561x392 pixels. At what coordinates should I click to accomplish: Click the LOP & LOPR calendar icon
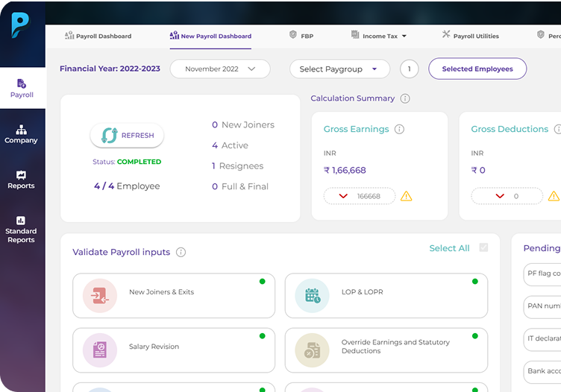coord(312,296)
